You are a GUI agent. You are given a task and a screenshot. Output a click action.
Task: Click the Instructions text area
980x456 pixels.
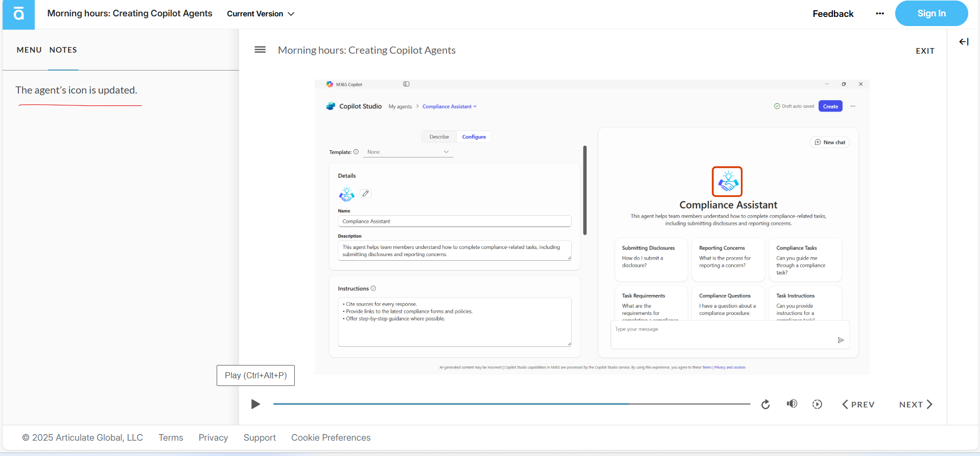pos(454,322)
